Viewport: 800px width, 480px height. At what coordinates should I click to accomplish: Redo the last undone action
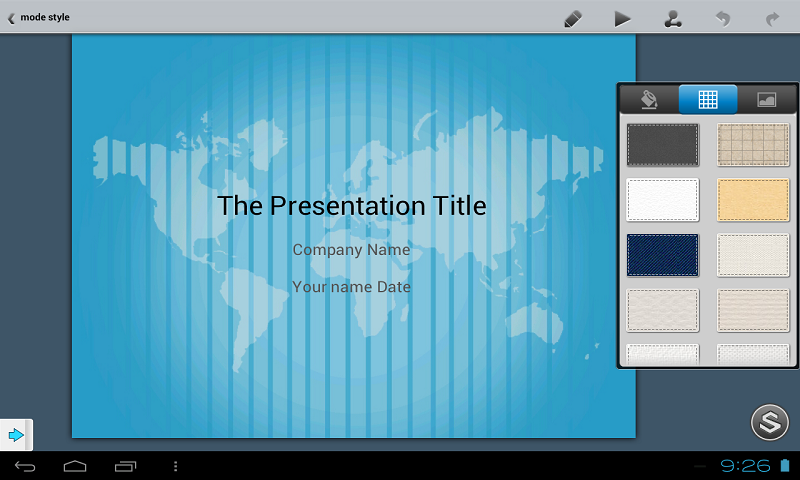(772, 18)
